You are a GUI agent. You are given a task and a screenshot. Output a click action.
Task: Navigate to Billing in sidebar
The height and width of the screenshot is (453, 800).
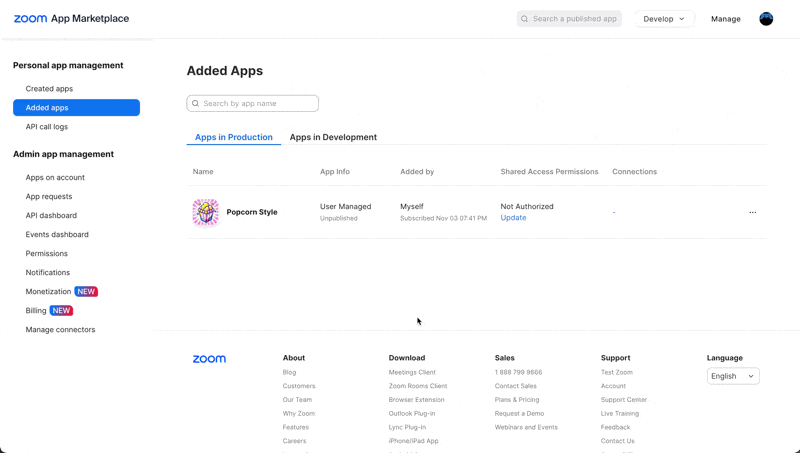tap(36, 311)
